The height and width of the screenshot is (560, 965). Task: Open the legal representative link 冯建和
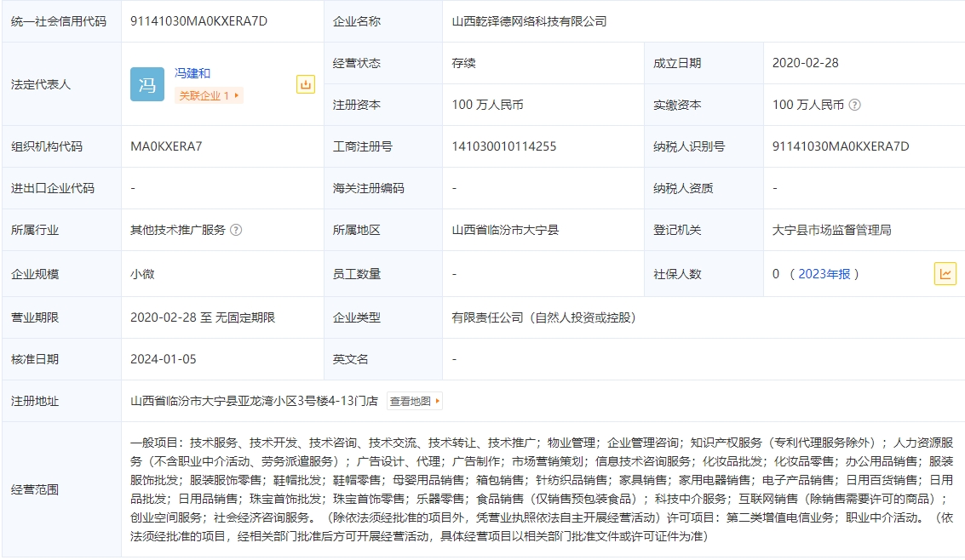click(192, 73)
